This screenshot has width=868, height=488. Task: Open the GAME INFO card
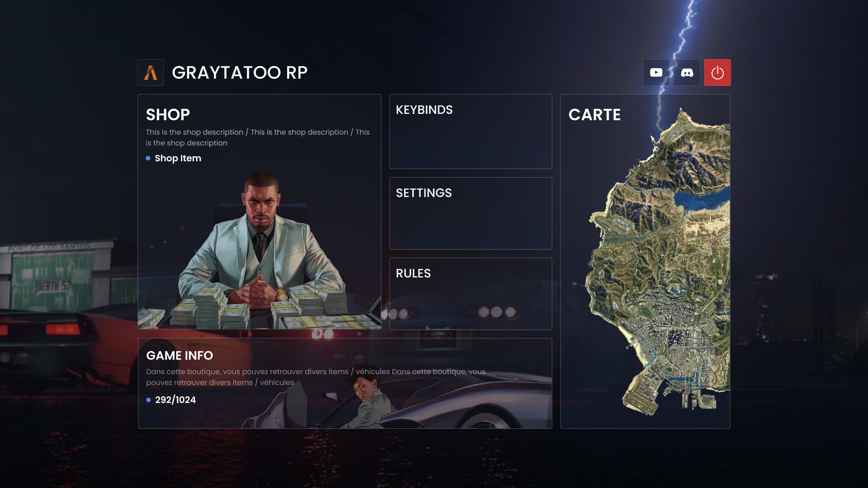[345, 383]
